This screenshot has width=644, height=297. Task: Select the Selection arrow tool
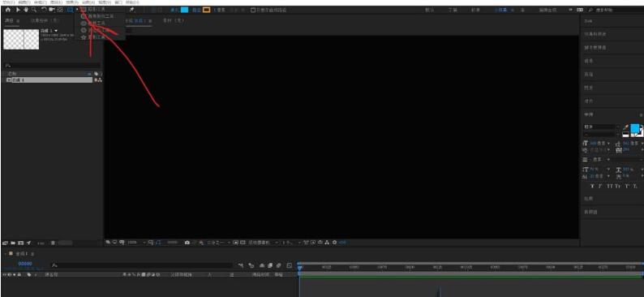click(x=18, y=10)
